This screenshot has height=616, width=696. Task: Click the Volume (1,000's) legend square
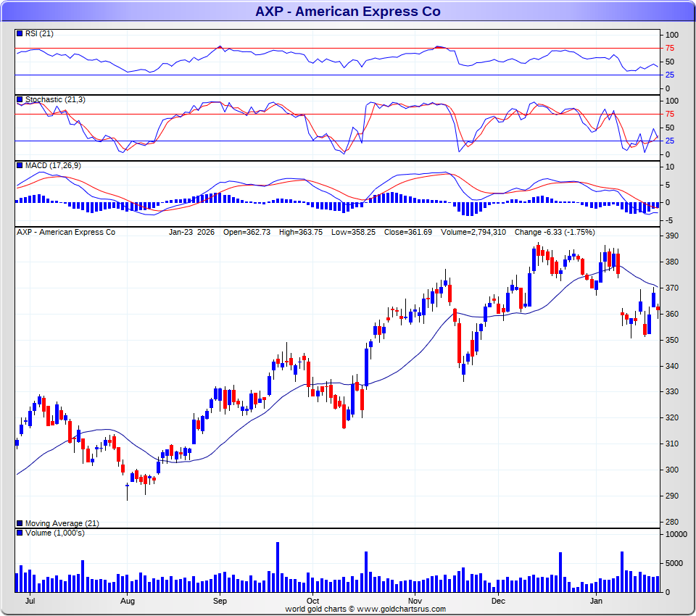(20, 533)
